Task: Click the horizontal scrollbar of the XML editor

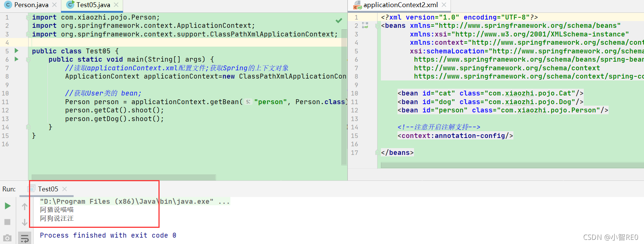Action: click(x=512, y=165)
